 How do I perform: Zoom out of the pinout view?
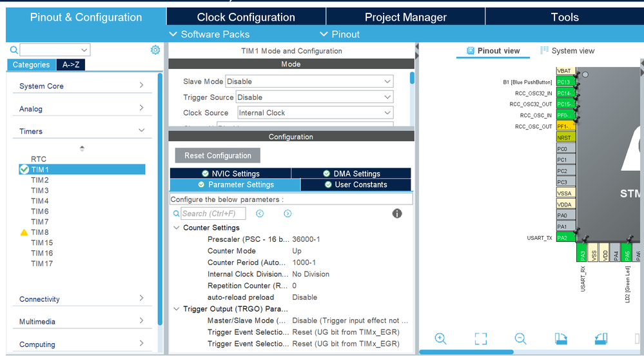pyautogui.click(x=520, y=339)
